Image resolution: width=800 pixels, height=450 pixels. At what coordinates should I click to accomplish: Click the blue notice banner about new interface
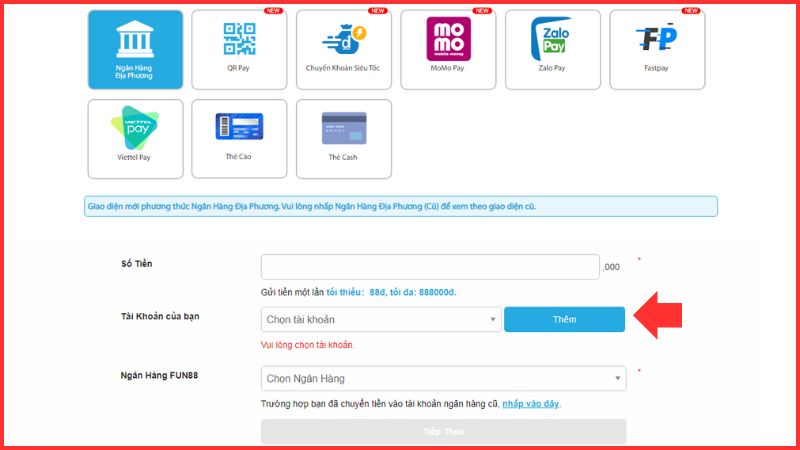[x=401, y=207]
